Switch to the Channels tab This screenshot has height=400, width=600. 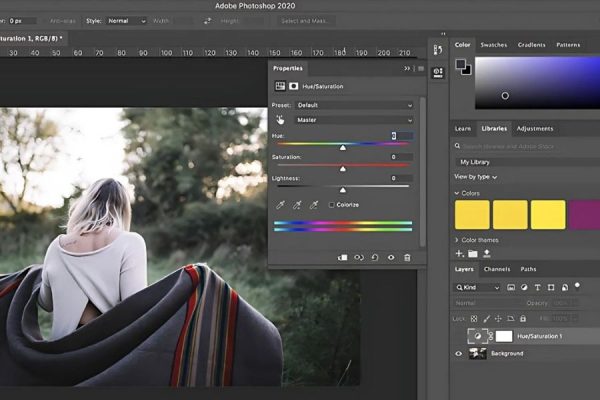point(497,269)
